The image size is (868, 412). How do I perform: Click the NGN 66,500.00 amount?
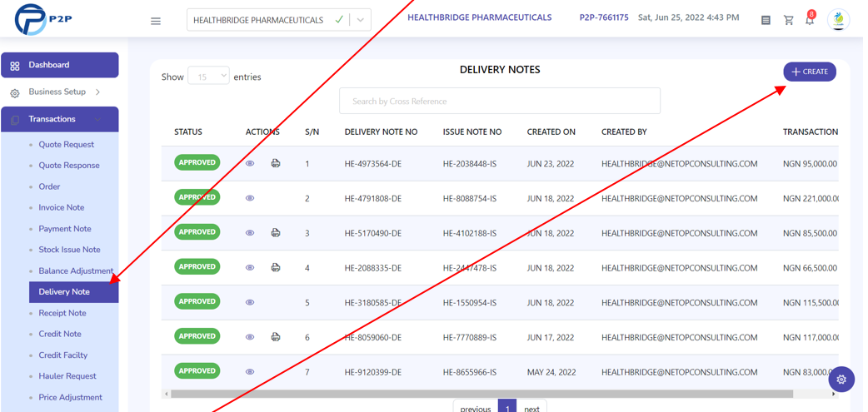tap(810, 268)
